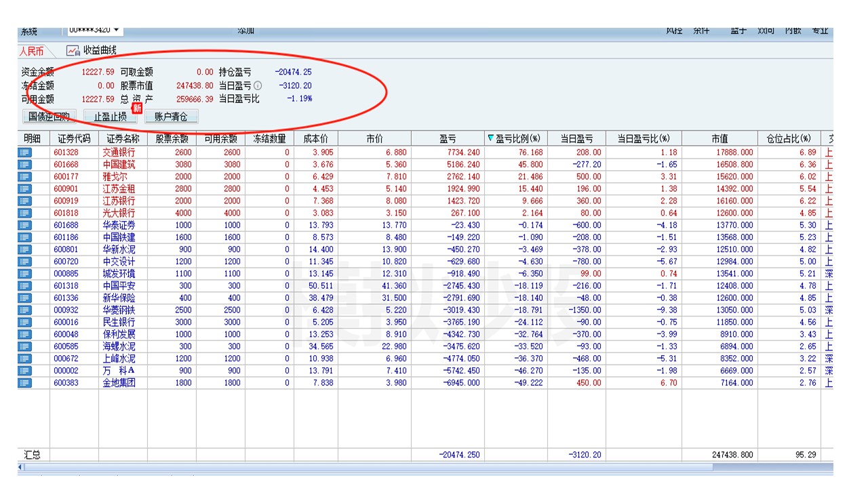Switch to the 人民币 tab
The width and height of the screenshot is (868, 488).
(x=31, y=52)
